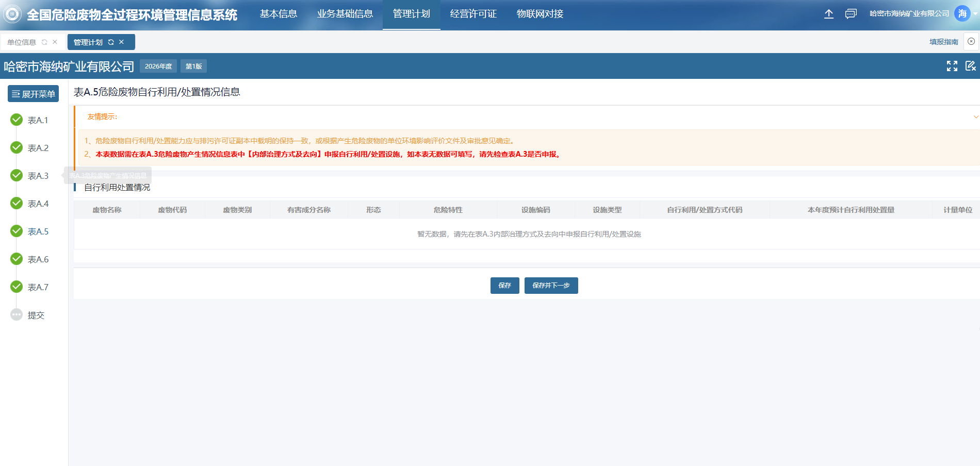Expand the sidebar with 展开菜单
This screenshot has width=980, height=466.
34,94
